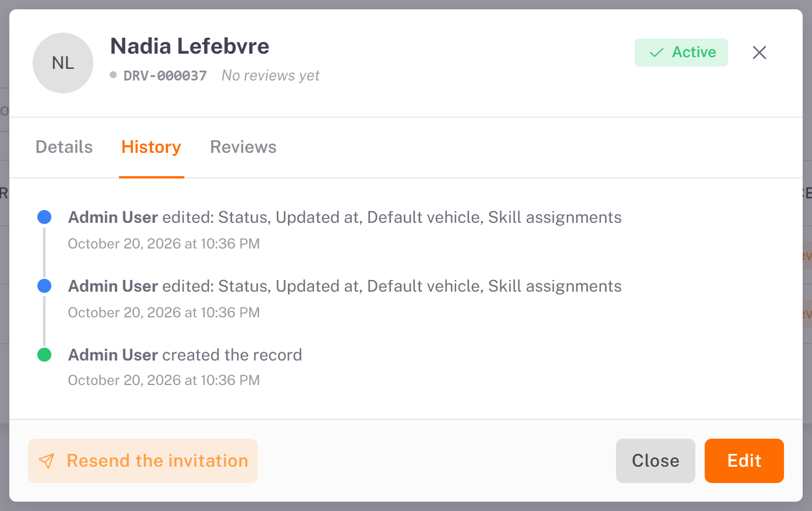Click the first blue timeline dot

tap(44, 217)
